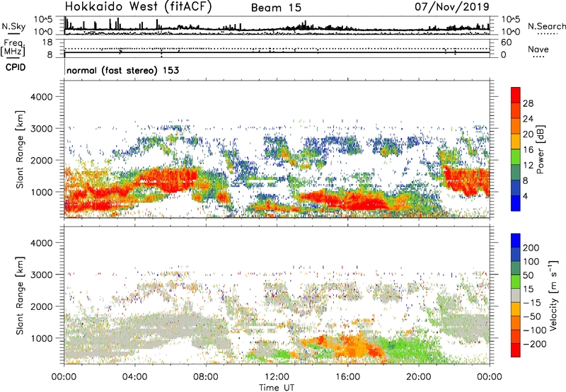566x392 pixels.
Task: Click the 'Time UT' axis label
Action: point(277,387)
